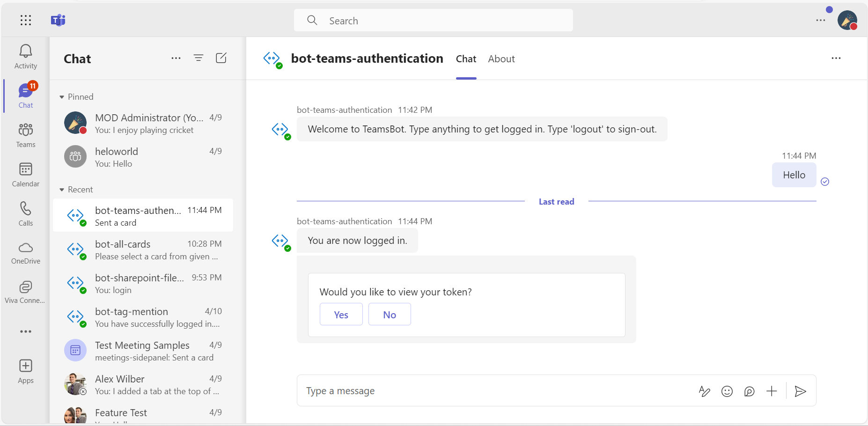This screenshot has width=868, height=426.
Task: Click 'Would you like to view your token?' text
Action: tap(396, 292)
